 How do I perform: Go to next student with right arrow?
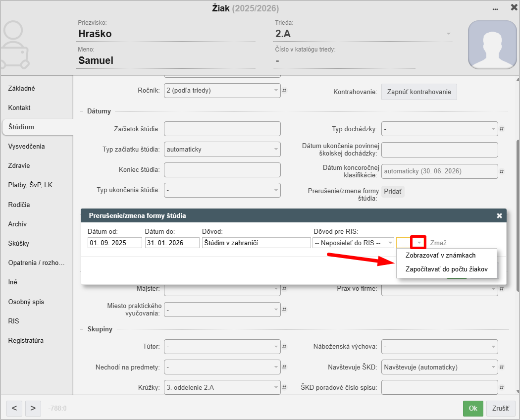pyautogui.click(x=33, y=408)
